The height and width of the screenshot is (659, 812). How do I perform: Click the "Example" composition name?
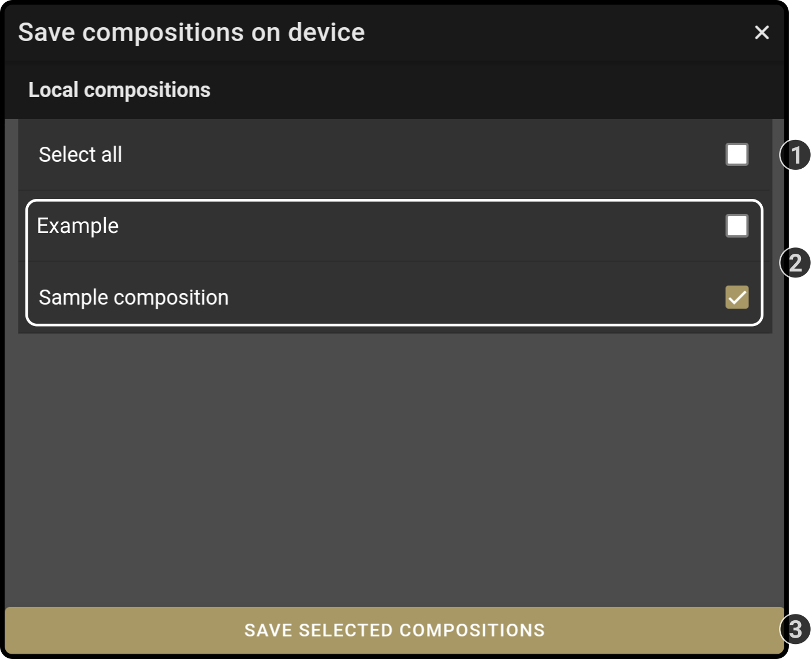pyautogui.click(x=78, y=226)
